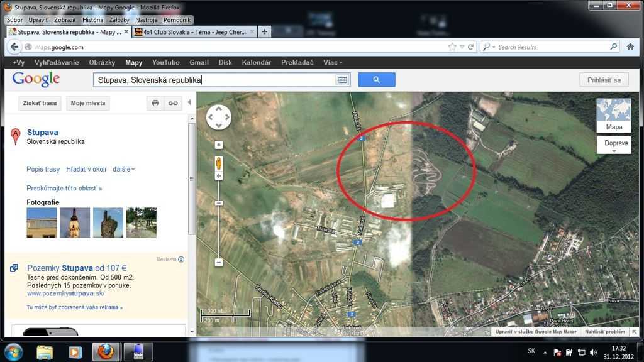Open bookmark dropdown arrow next to star

462,47
